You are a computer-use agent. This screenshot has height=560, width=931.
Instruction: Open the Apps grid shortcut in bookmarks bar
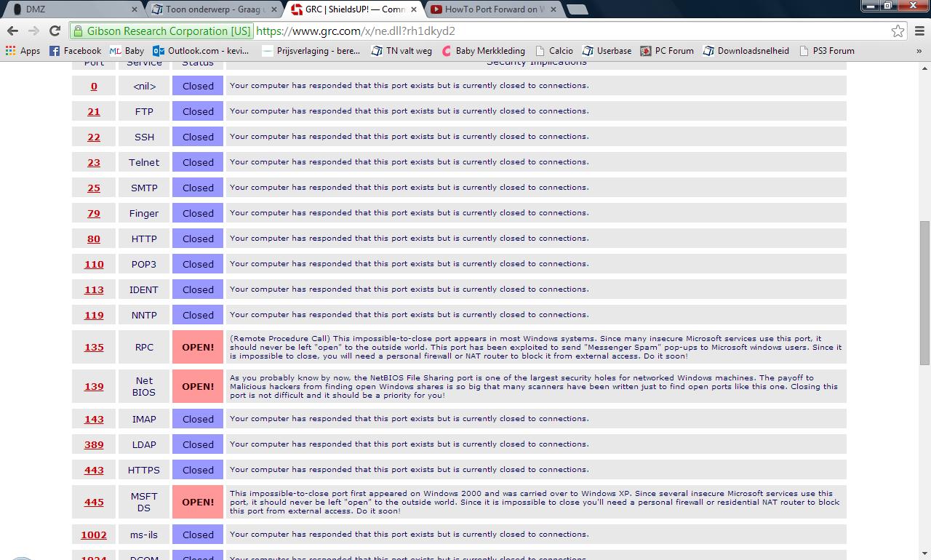click(x=23, y=51)
